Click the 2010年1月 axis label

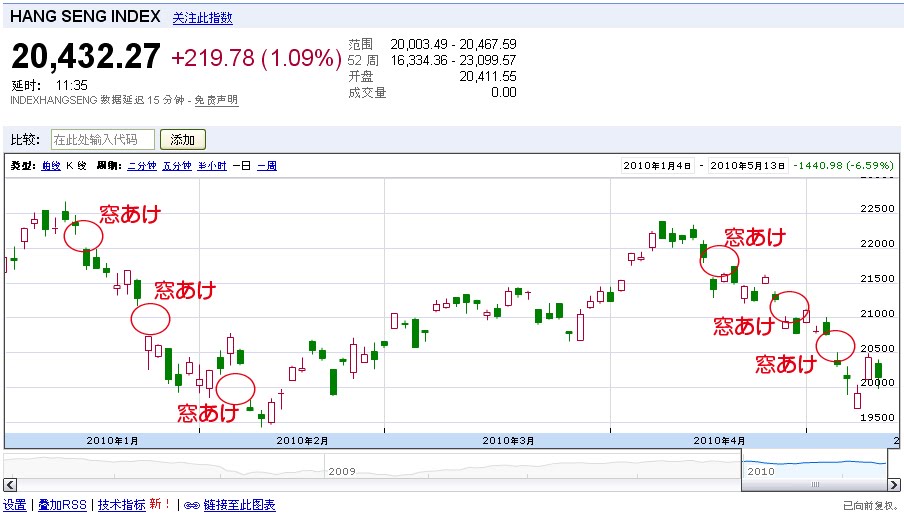tap(112, 440)
